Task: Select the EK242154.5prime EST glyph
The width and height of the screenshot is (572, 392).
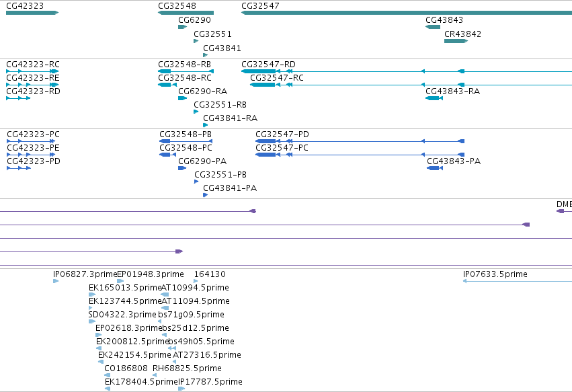Action: 101,362
